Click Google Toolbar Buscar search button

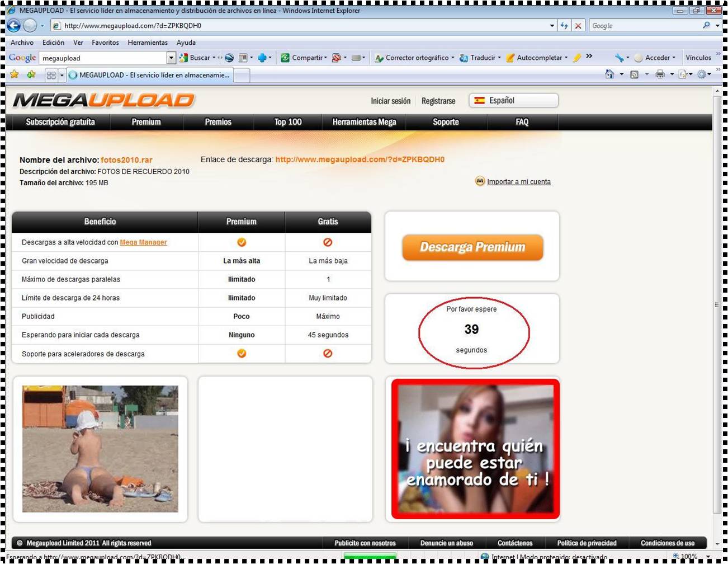click(195, 58)
